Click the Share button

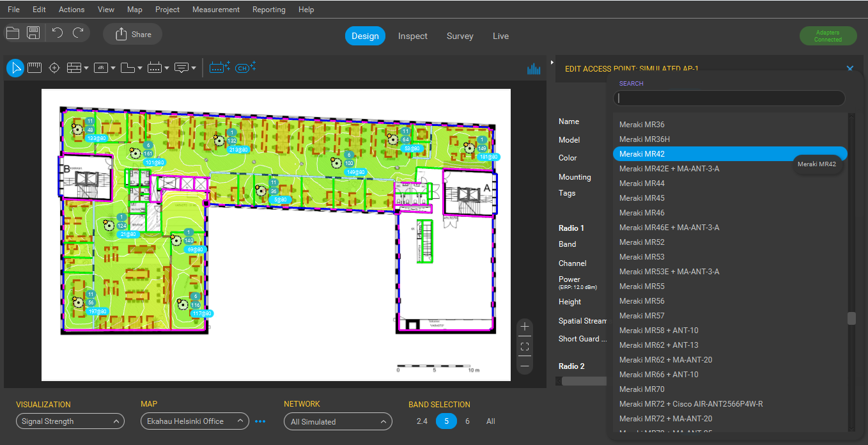[x=133, y=35]
